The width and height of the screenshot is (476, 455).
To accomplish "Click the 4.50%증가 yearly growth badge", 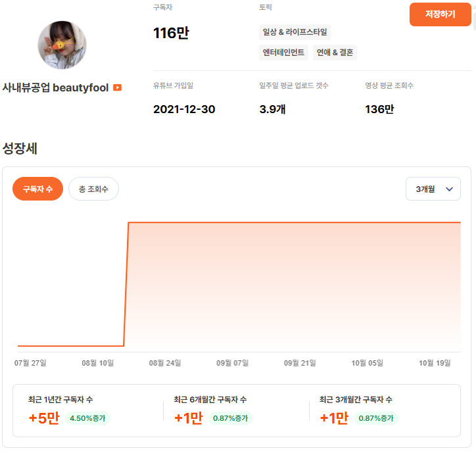I will [x=87, y=418].
